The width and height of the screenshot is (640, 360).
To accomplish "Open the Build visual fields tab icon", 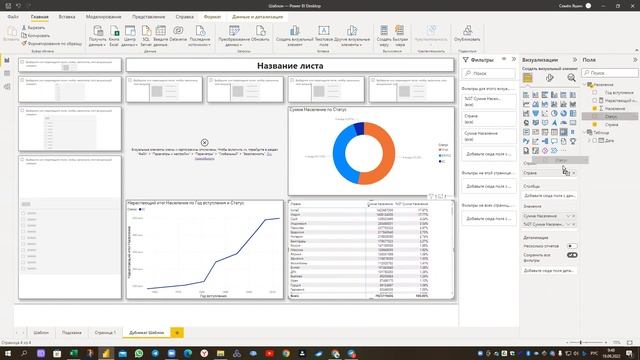I will tap(527, 78).
